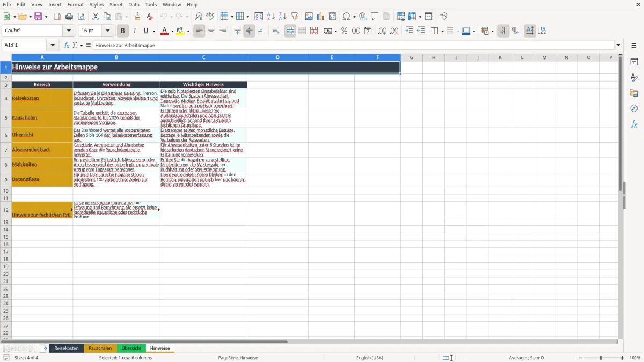This screenshot has width=644, height=362.
Task: Toggle Center Vertically alignment
Action: [249, 31]
